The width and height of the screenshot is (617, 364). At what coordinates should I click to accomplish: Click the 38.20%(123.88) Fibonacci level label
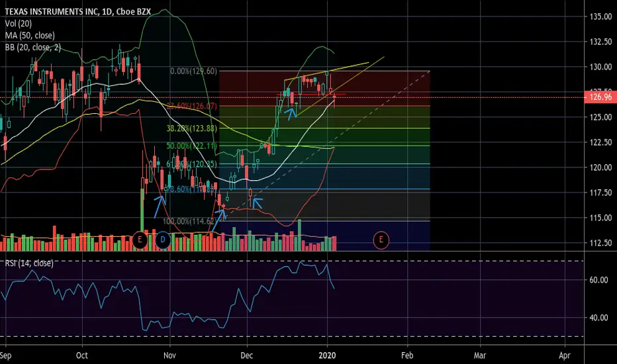pos(191,128)
